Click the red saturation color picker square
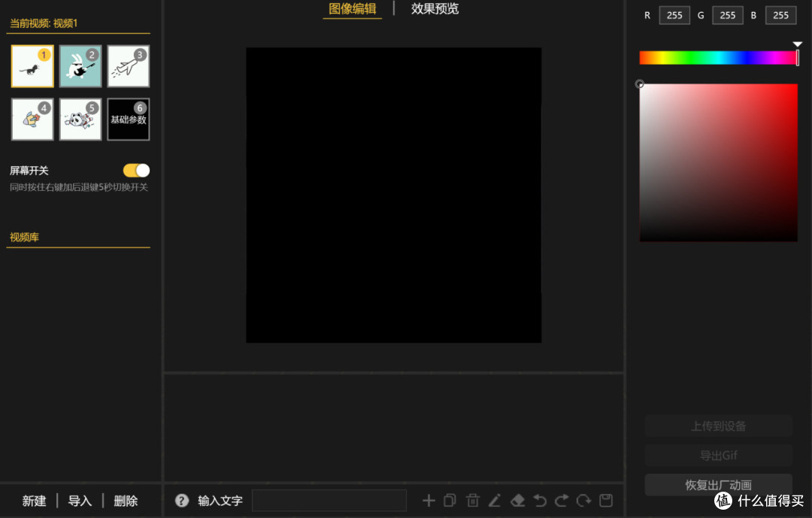This screenshot has width=812, height=518. 718,162
